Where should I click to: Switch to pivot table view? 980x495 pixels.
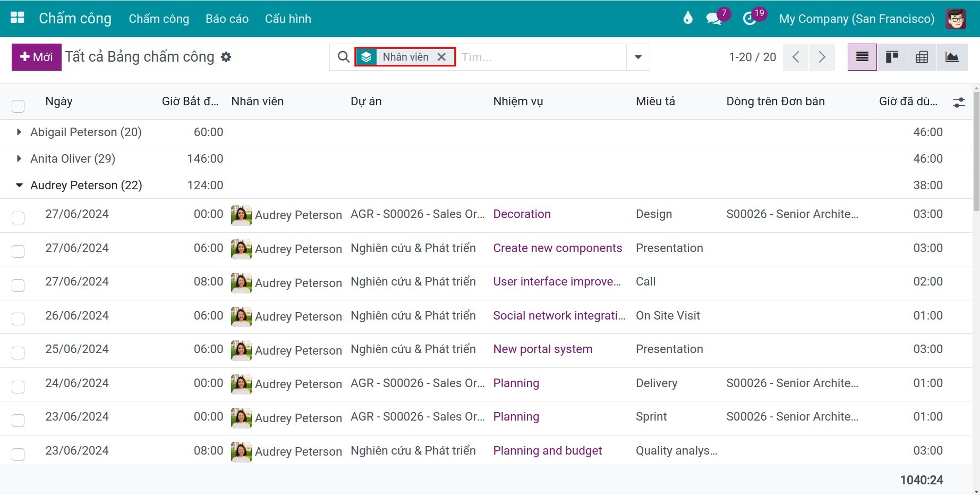[922, 57]
